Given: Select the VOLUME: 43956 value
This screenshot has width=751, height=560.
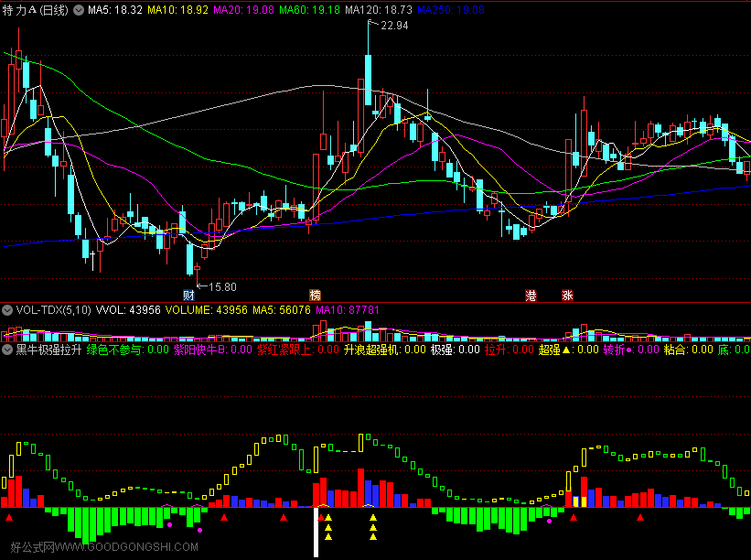Looking at the screenshot, I should pos(207,310).
